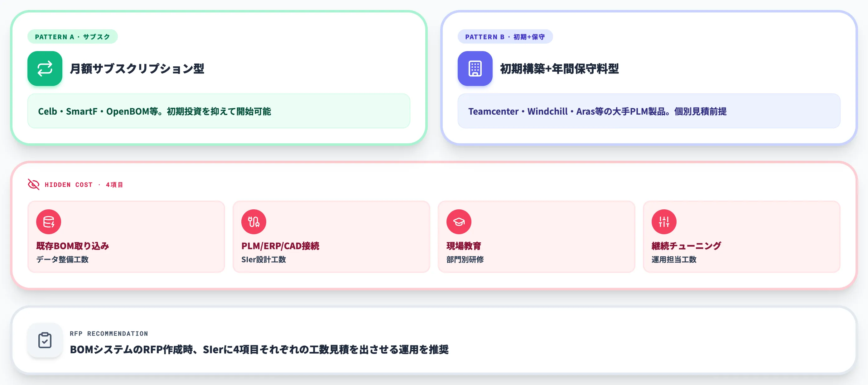
Task: Click the SIer設計工数 subtitle
Action: point(263,259)
